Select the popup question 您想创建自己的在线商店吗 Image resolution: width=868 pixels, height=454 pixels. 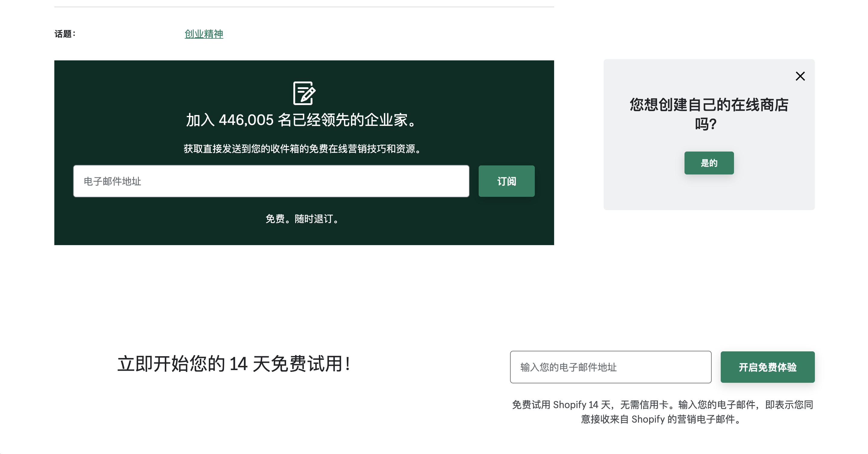(x=709, y=114)
